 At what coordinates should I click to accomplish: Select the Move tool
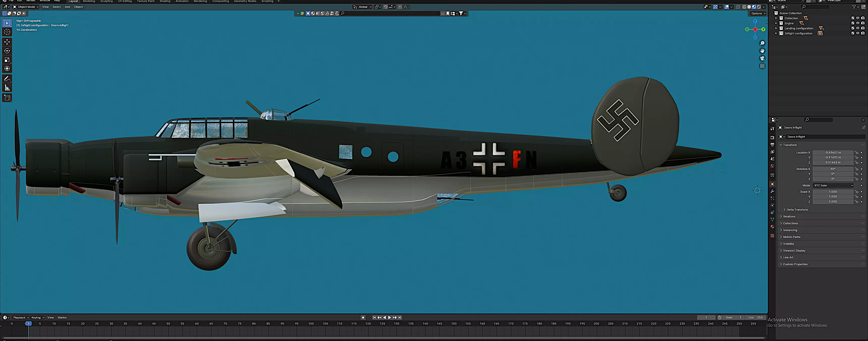point(7,42)
